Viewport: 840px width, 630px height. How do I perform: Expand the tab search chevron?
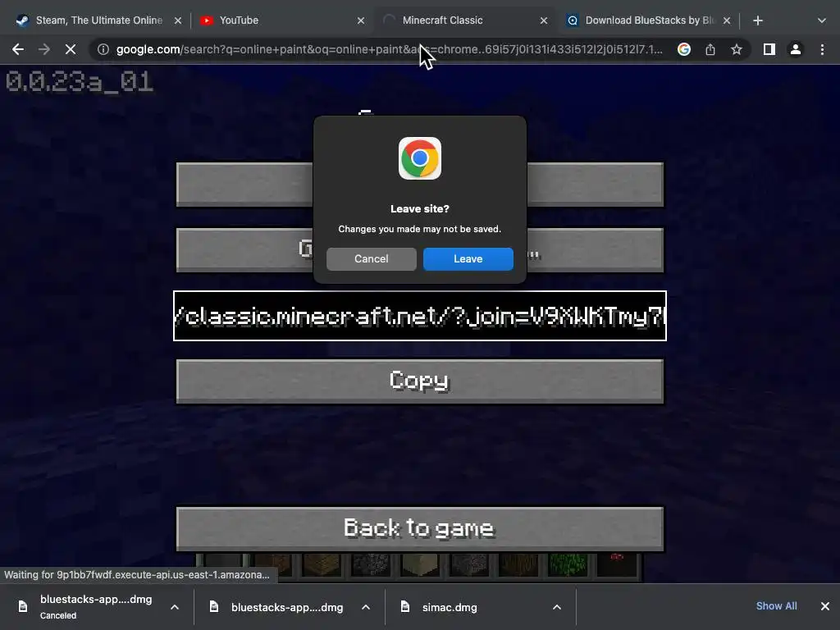pyautogui.click(x=822, y=21)
